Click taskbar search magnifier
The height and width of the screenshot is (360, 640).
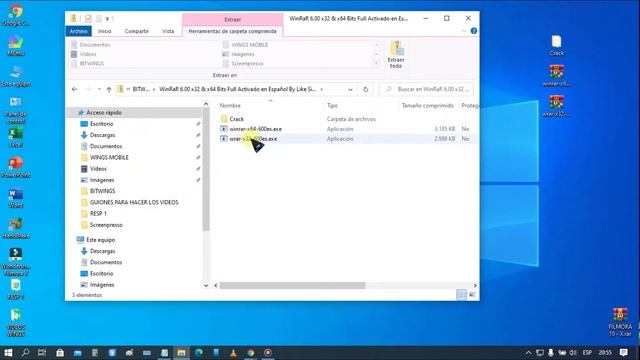point(25,353)
